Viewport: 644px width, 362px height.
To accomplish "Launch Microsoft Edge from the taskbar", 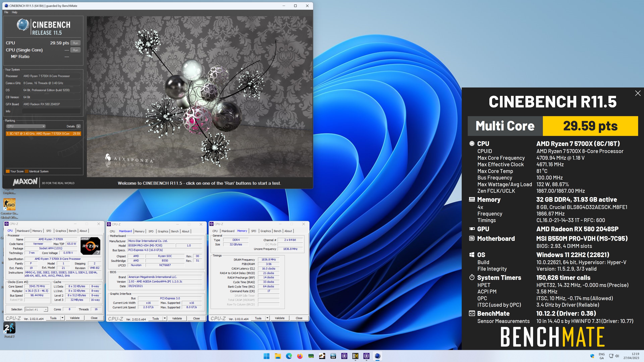I will tap(289, 356).
